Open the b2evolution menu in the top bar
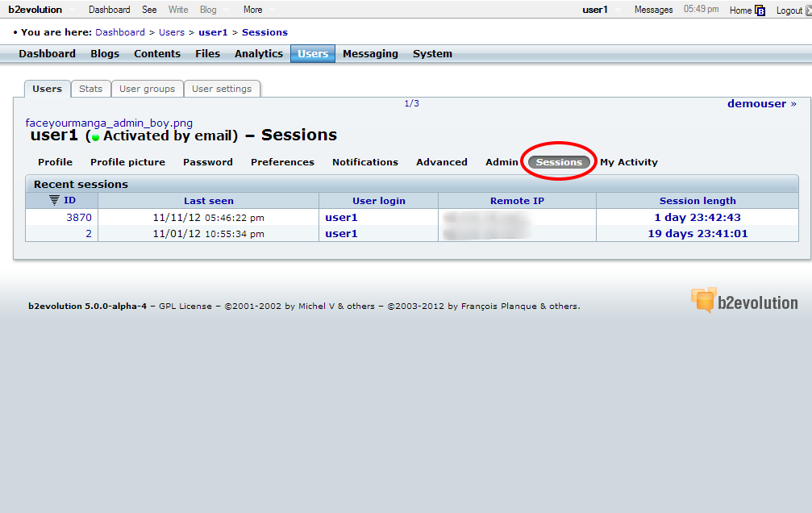Viewport: 812px width, 513px height. [35, 10]
